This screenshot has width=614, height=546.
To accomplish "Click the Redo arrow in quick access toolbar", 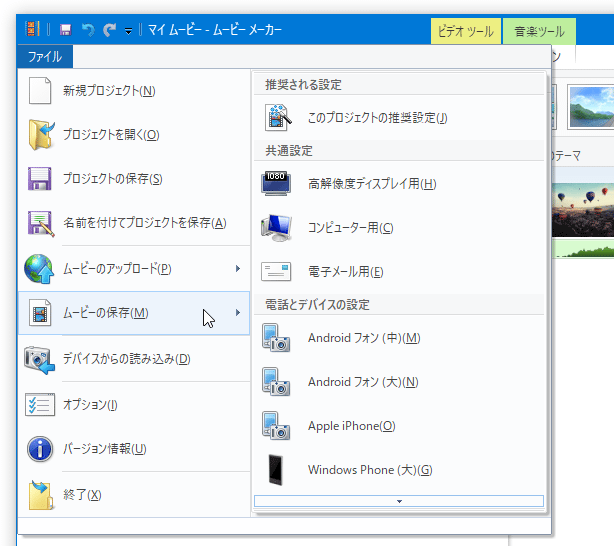I will tap(109, 30).
